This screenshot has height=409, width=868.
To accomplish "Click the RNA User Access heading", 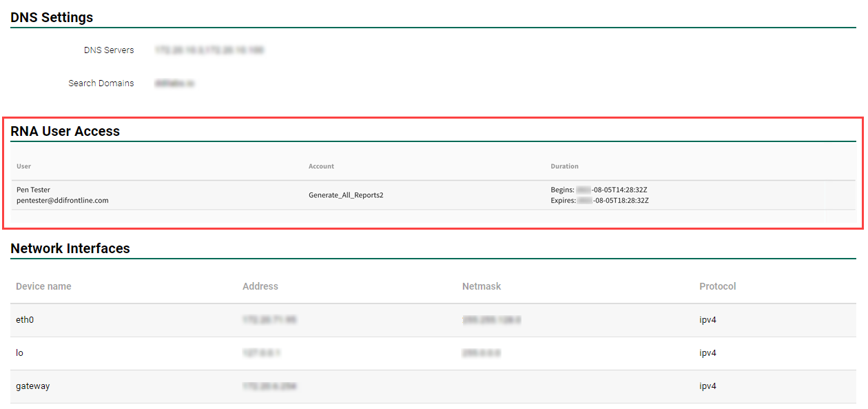I will click(x=65, y=131).
